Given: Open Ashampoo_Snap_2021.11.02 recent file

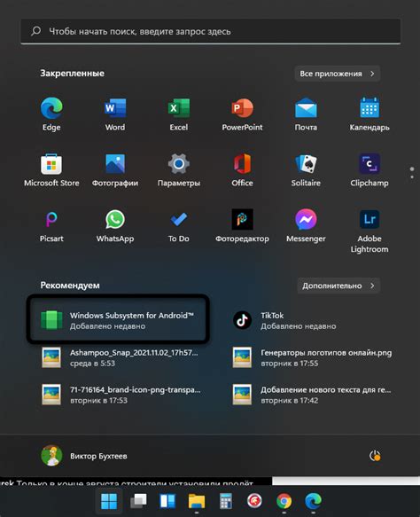Looking at the screenshot, I should pos(121,357).
